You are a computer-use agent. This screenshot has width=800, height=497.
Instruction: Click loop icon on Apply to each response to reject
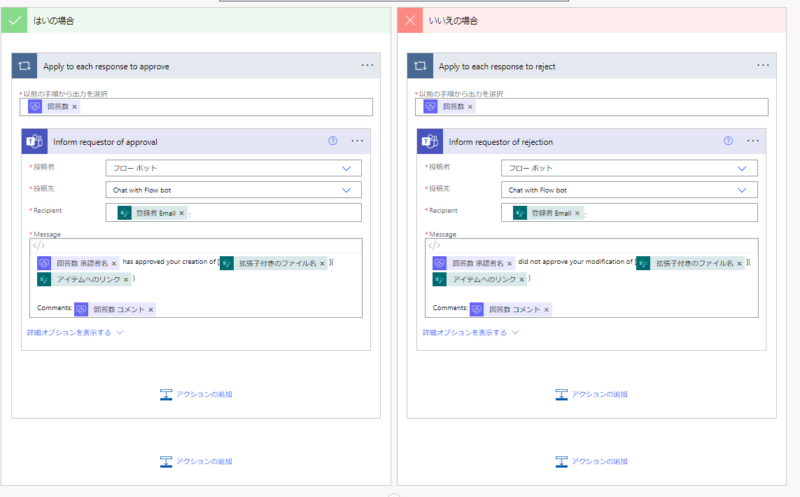pyautogui.click(x=421, y=66)
